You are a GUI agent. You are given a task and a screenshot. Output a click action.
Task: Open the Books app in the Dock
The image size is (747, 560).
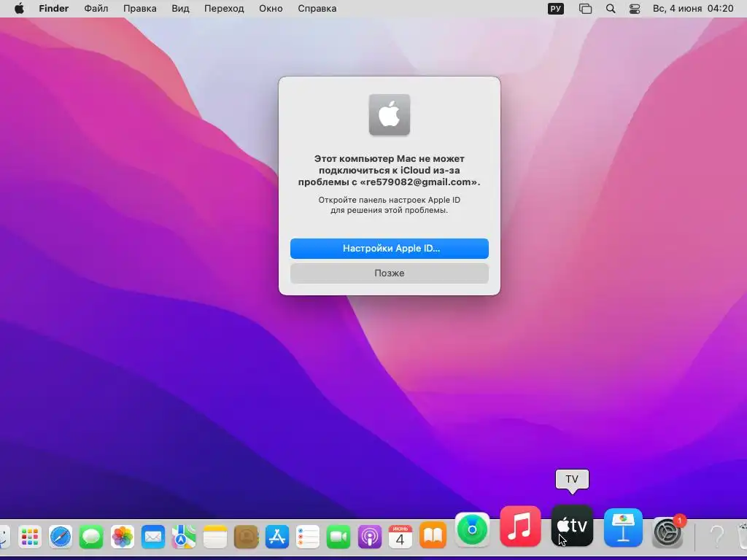tap(433, 535)
